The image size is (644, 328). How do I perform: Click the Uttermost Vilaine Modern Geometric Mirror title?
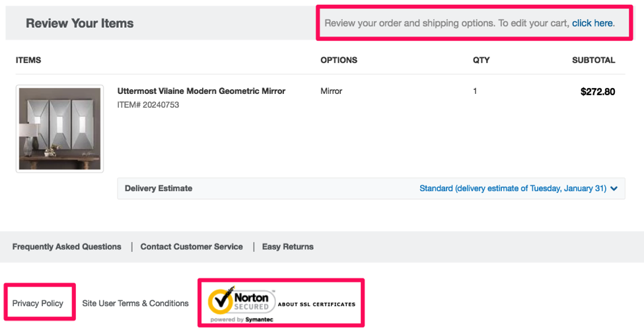[x=201, y=91]
